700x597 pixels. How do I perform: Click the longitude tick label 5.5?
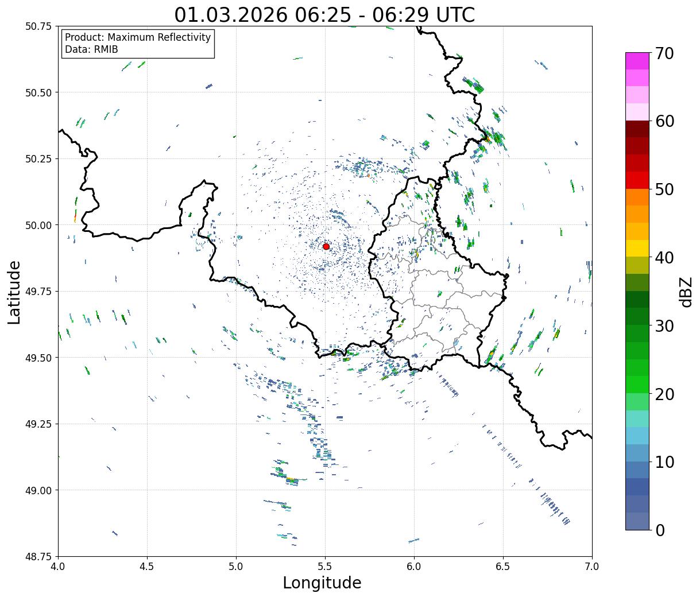(x=325, y=567)
